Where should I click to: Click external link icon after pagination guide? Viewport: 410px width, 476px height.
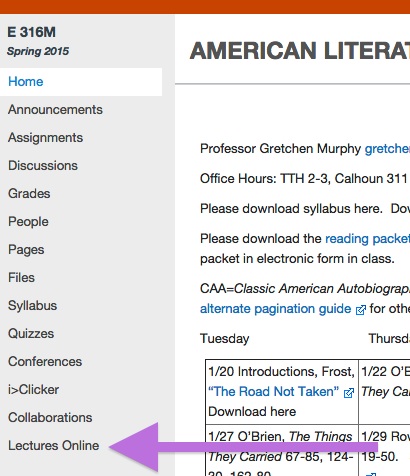point(361,310)
